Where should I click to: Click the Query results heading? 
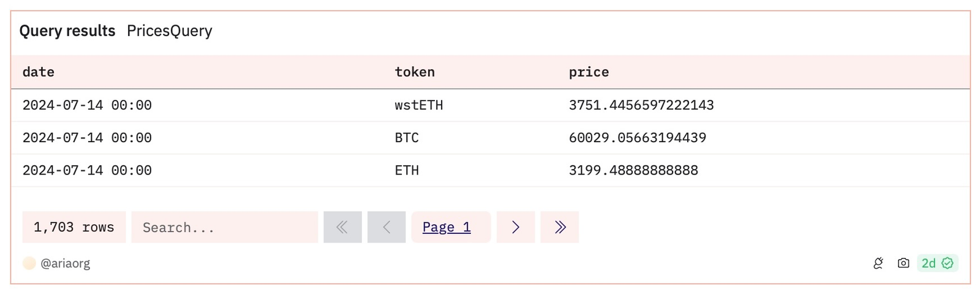click(67, 31)
